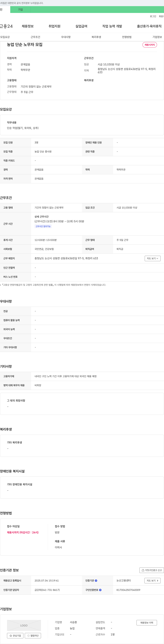164x644 pixels.
Task: Open 채용정보 이력 button
Action: 147,623
